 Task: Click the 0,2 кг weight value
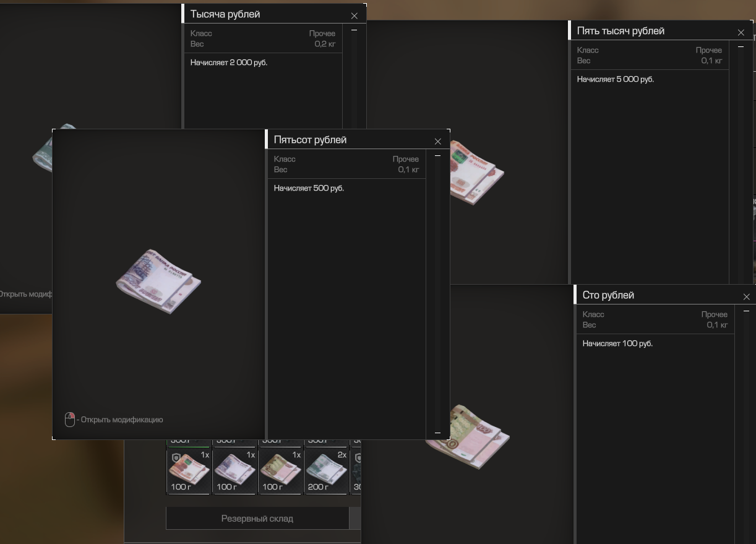325,44
